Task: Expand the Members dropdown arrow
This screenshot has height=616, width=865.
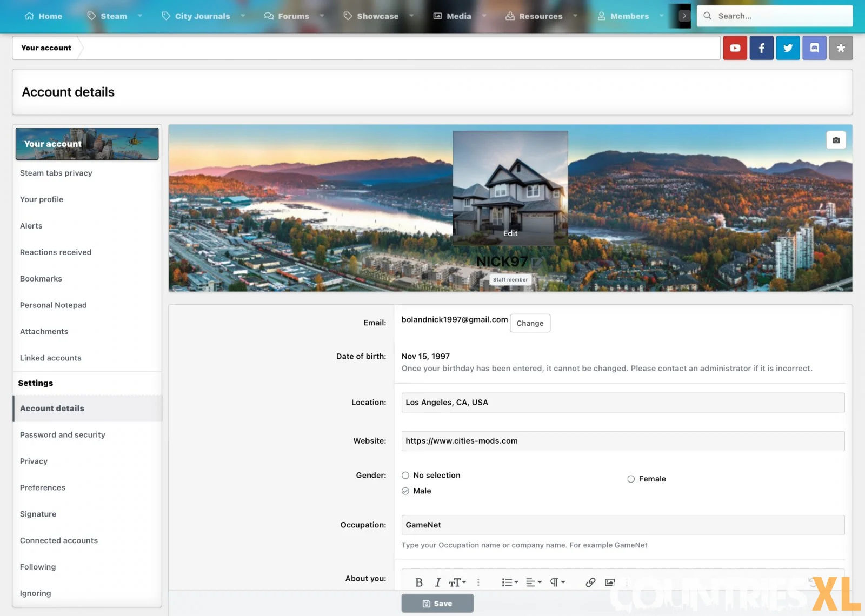Action: pos(661,16)
